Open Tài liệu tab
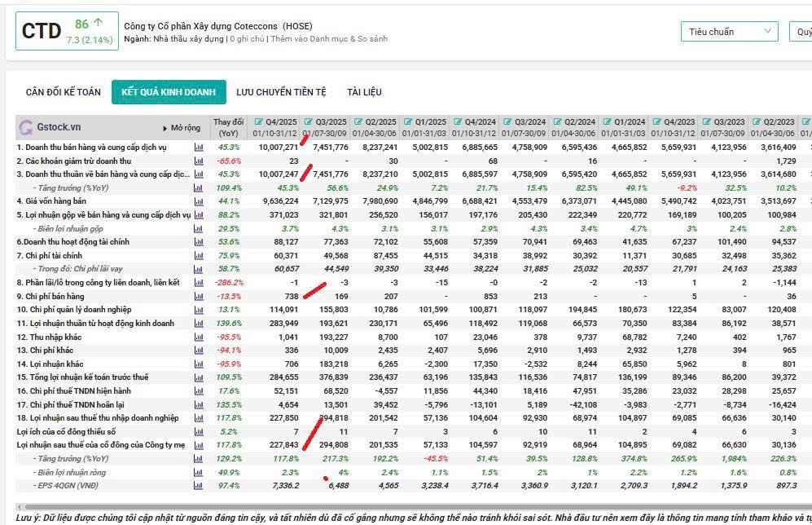 coord(364,92)
